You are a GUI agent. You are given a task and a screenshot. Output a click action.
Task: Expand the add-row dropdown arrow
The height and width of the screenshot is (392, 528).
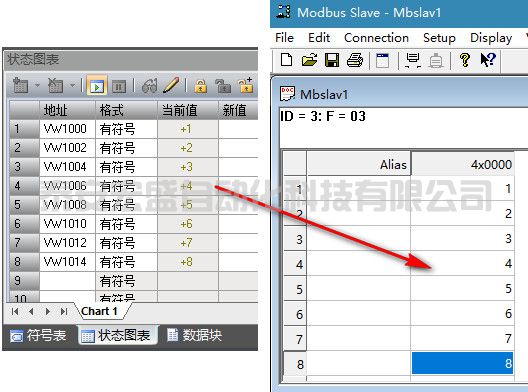(x=37, y=85)
